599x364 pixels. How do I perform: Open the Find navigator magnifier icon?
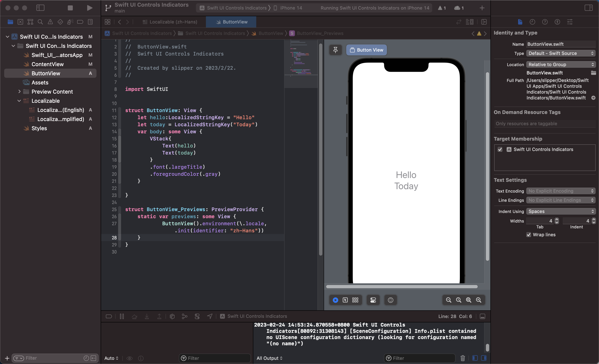[40, 22]
